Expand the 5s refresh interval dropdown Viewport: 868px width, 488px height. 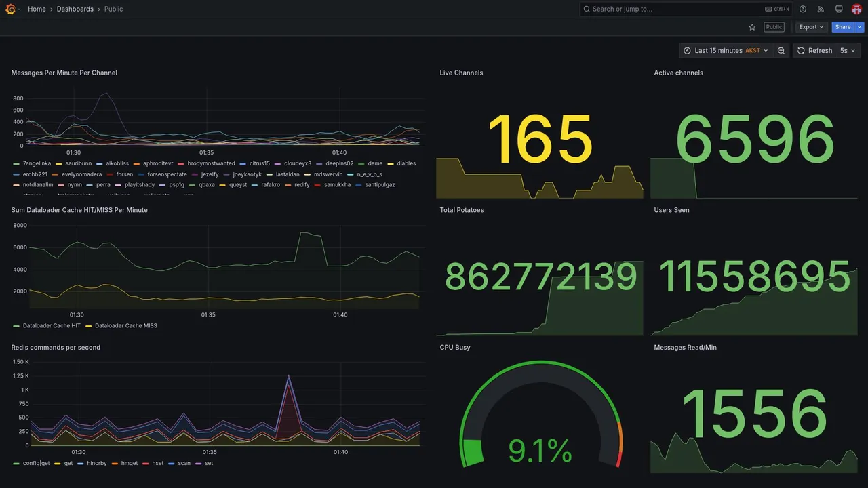point(848,51)
